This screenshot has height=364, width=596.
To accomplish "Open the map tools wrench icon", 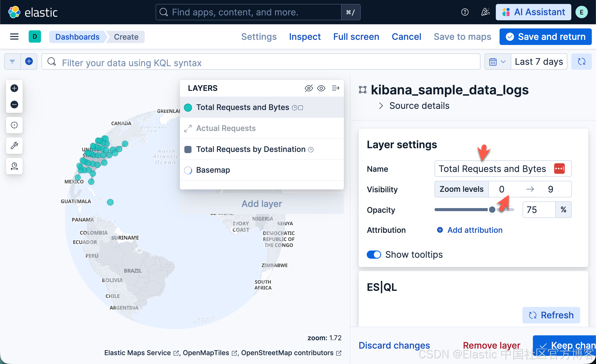I will tap(14, 146).
